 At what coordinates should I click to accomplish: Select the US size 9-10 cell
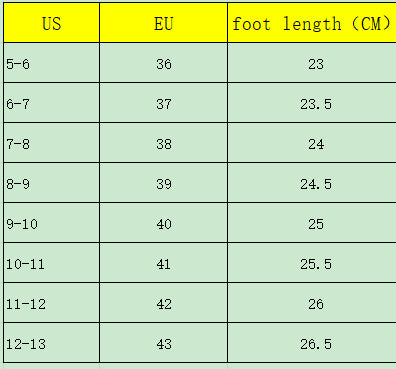point(52,223)
